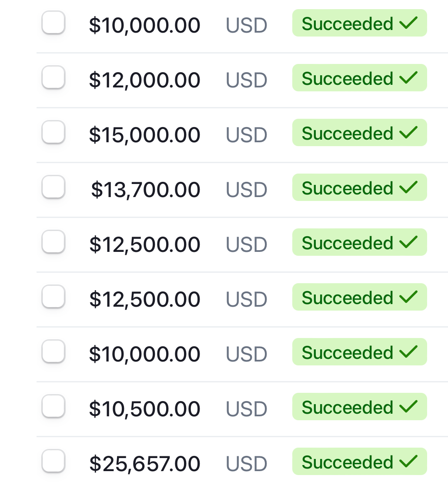Screen dimensions: 448x482
Task: Open the $15,000.00 payment details
Action: click(144, 135)
